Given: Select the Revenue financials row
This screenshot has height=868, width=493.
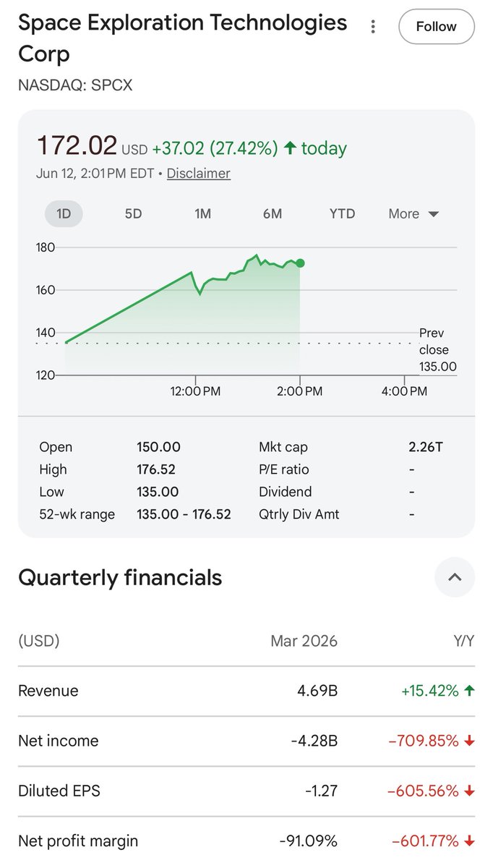Looking at the screenshot, I should click(x=246, y=691).
